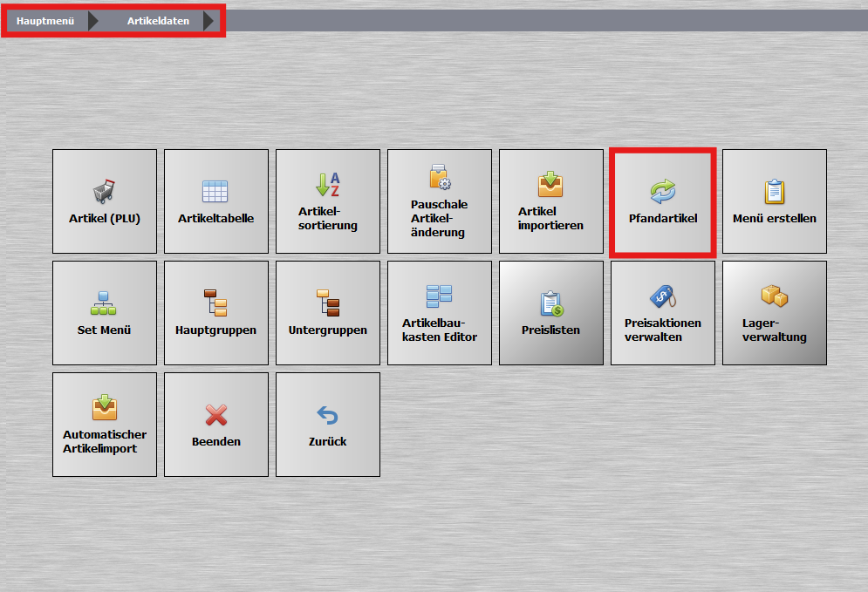Open the Untergruppen tile
Image resolution: width=868 pixels, height=592 pixels.
[x=328, y=313]
